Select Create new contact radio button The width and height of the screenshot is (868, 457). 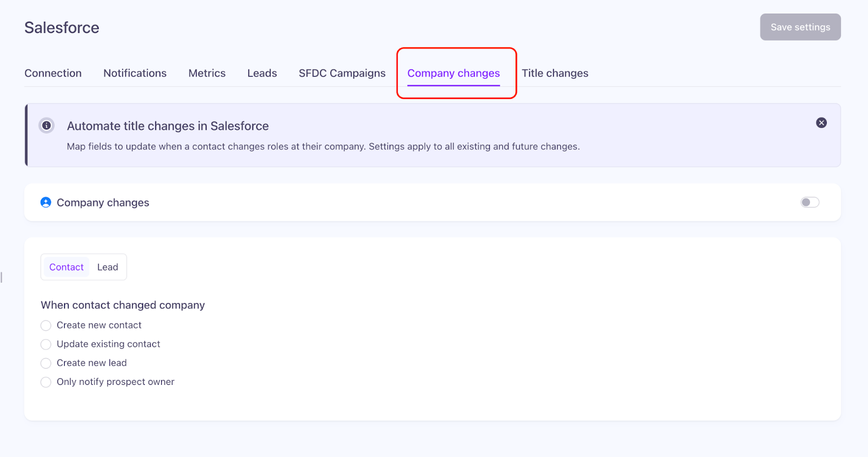(x=46, y=325)
